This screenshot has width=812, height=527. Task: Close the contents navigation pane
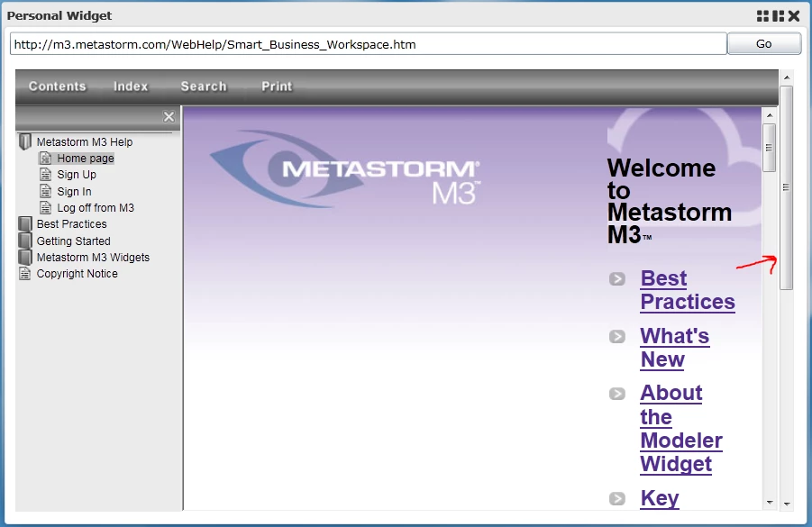point(169,116)
